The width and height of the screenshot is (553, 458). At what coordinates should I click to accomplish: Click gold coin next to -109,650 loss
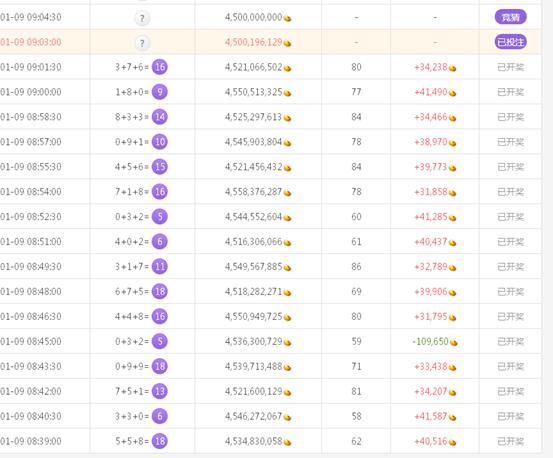[454, 343]
